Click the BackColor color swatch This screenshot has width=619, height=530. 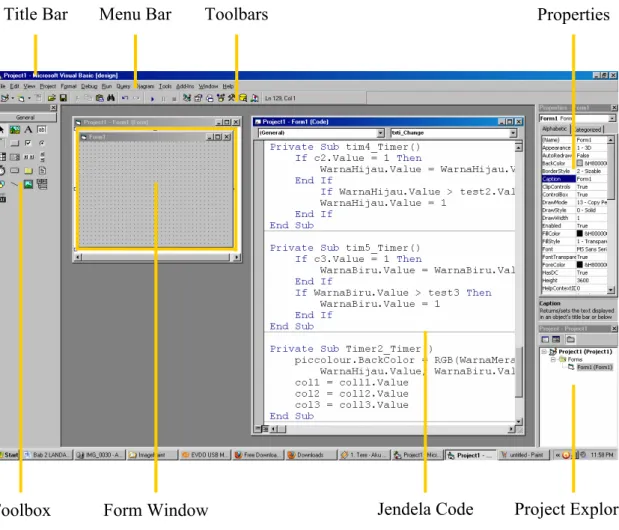click(x=580, y=163)
